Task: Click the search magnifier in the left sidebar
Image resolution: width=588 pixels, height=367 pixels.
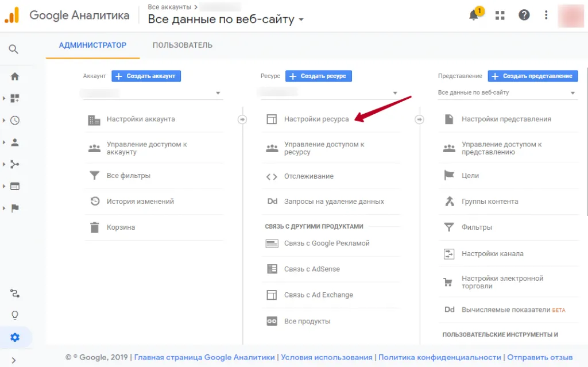Action: pos(14,49)
